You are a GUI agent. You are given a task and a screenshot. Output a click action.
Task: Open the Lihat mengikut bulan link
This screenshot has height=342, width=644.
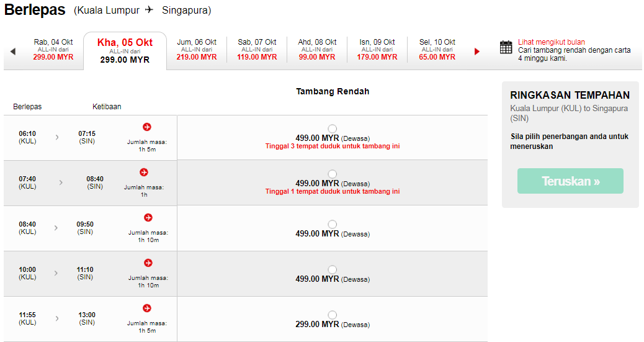coord(551,42)
